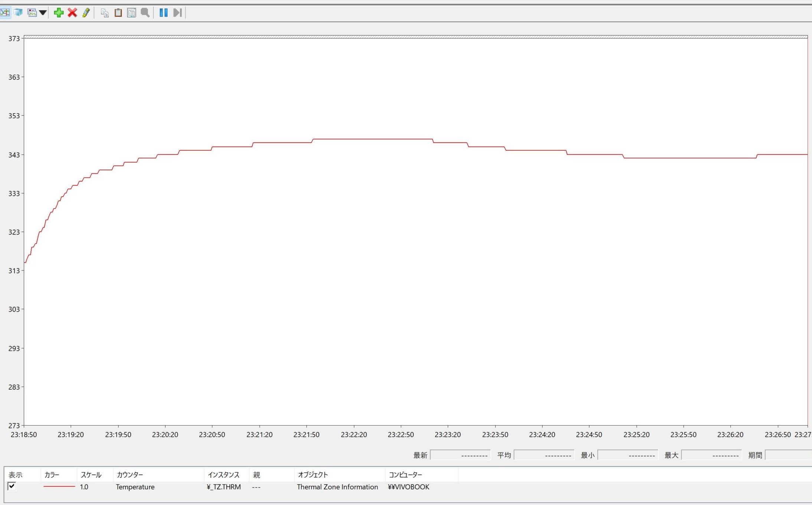Click the 最新 value field
This screenshot has height=505, width=812.
click(x=460, y=455)
